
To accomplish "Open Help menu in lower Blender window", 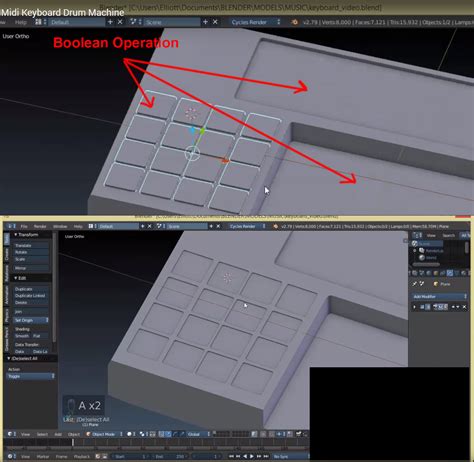I will (78, 226).
